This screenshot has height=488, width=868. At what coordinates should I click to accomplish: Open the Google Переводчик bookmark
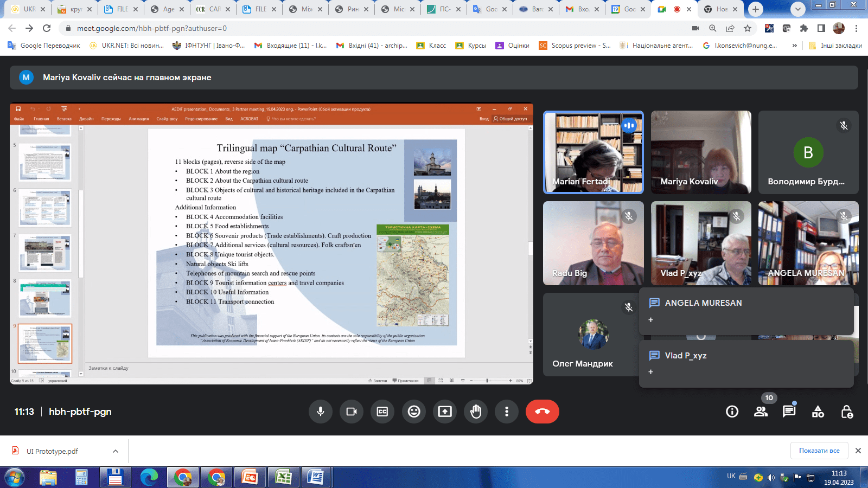[44, 46]
